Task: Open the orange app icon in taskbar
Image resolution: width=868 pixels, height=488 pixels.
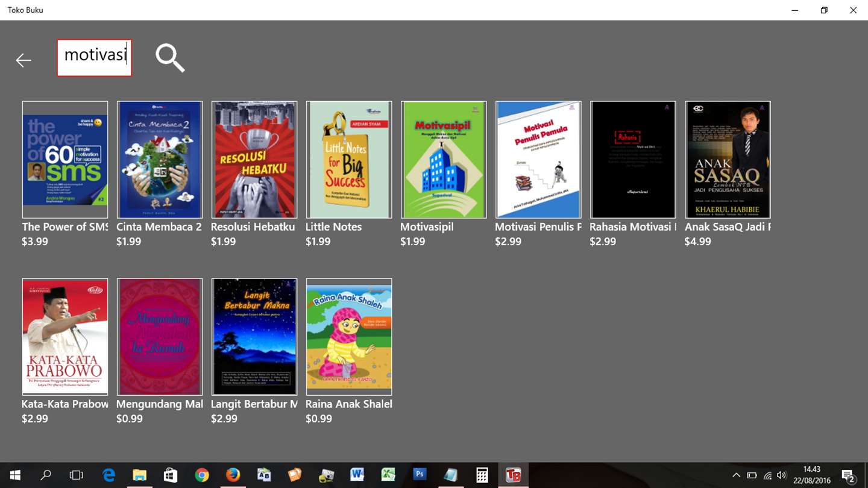Action: (x=295, y=475)
